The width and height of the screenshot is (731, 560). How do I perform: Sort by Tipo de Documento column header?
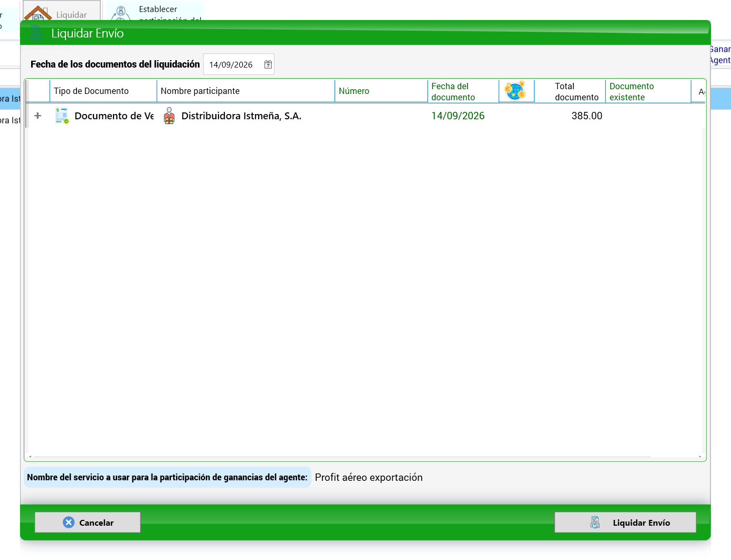[103, 91]
